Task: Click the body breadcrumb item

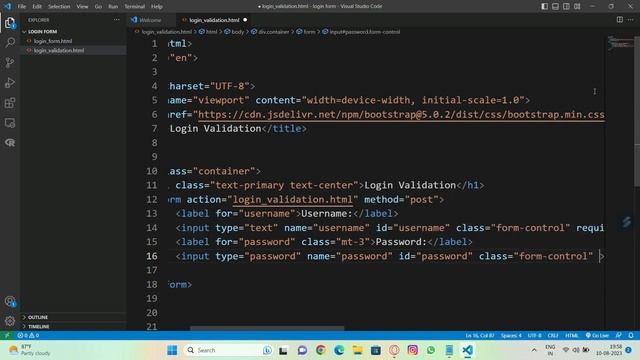Action: (x=237, y=32)
